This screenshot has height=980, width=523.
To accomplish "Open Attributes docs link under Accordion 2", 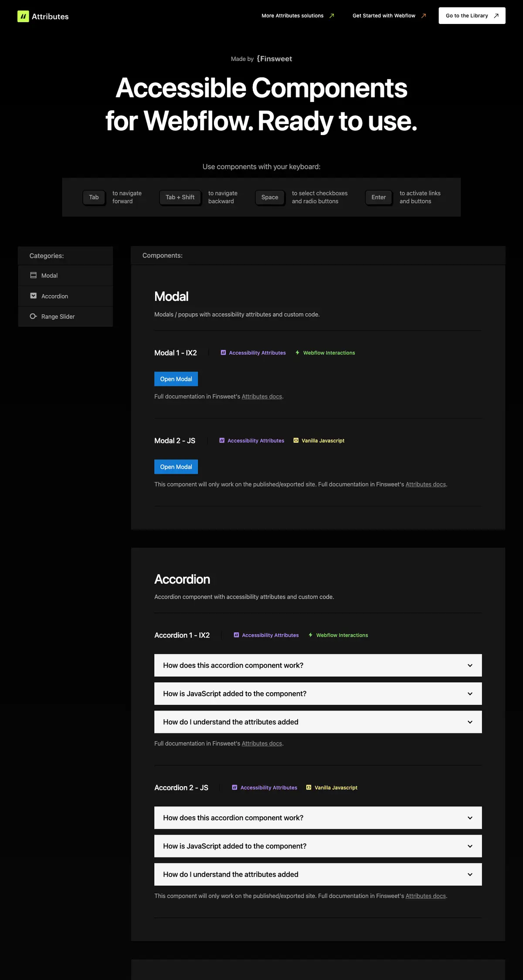I will point(426,896).
